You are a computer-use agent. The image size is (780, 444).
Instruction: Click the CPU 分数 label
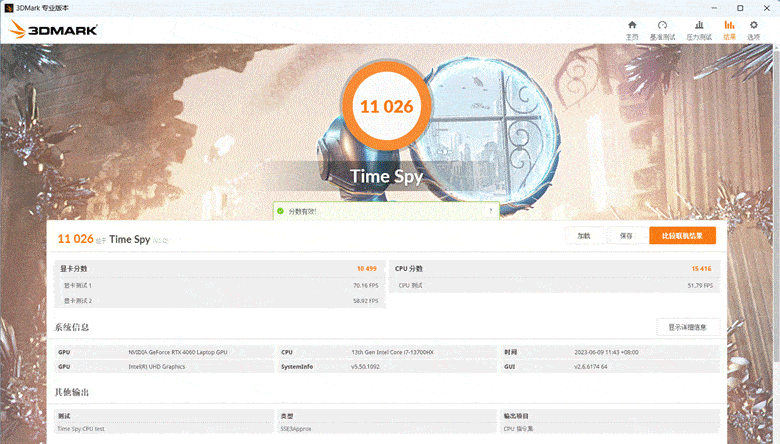click(408, 268)
